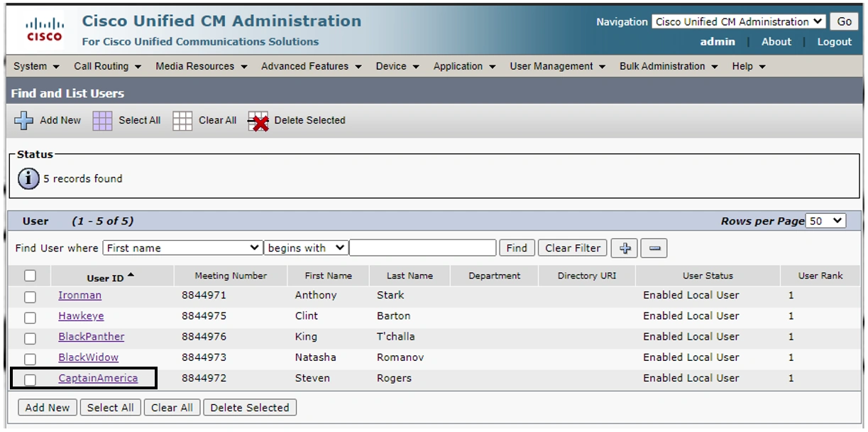Click the Add New plus icon in toolbar
This screenshot has width=868, height=432.
pyautogui.click(x=23, y=121)
